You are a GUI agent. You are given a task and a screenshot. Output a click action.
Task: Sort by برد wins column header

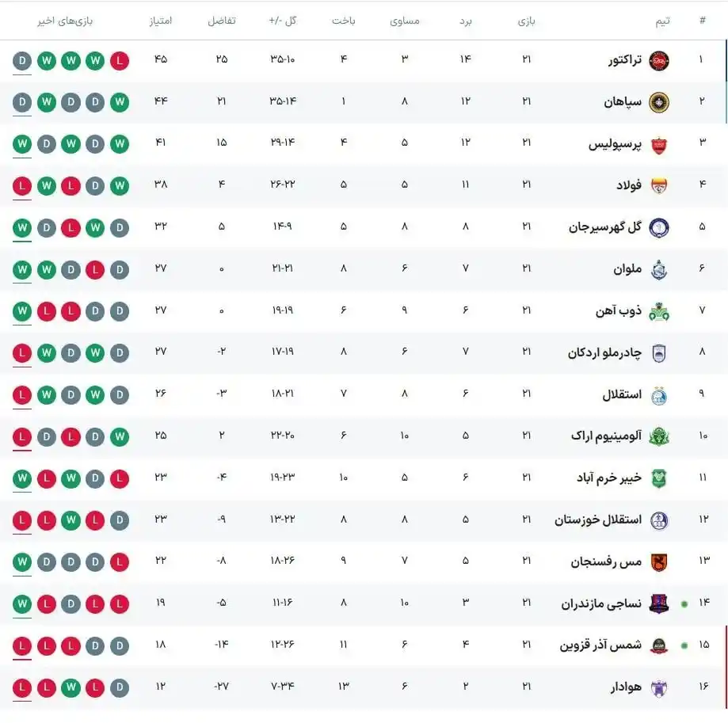click(x=465, y=21)
